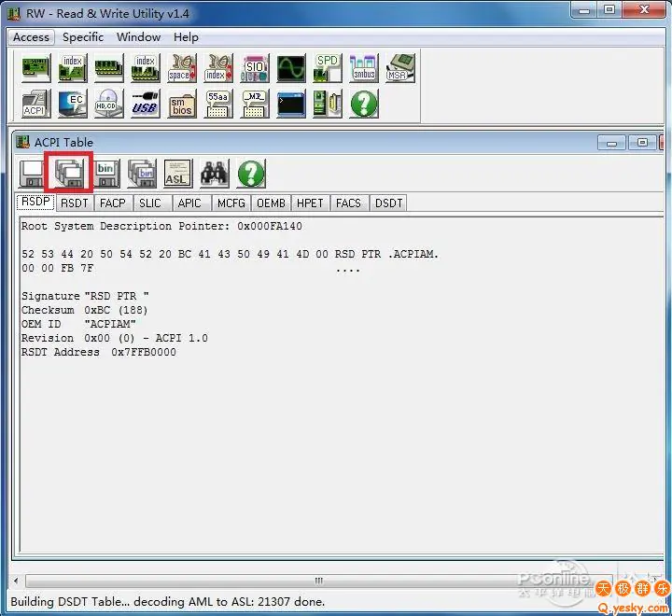672x616 pixels.
Task: Open the PCI devices tool icon
Action: (35, 69)
